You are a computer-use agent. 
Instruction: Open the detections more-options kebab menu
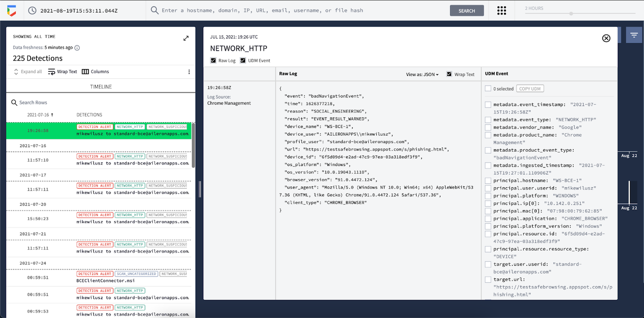189,71
